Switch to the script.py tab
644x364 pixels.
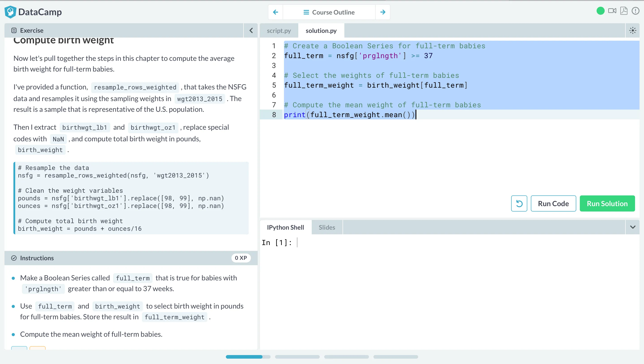tap(279, 30)
